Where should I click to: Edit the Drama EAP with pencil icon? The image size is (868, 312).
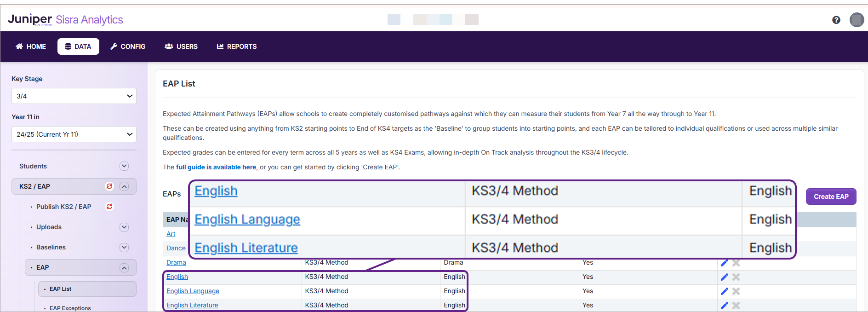(724, 263)
